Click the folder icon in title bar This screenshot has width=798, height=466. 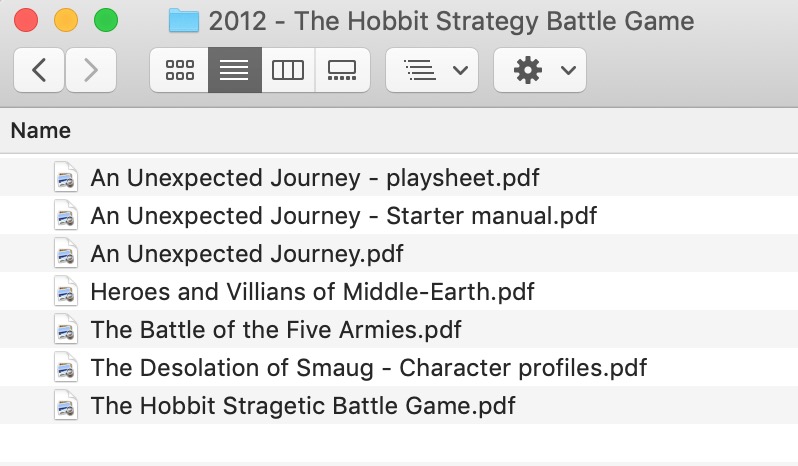pos(184,20)
